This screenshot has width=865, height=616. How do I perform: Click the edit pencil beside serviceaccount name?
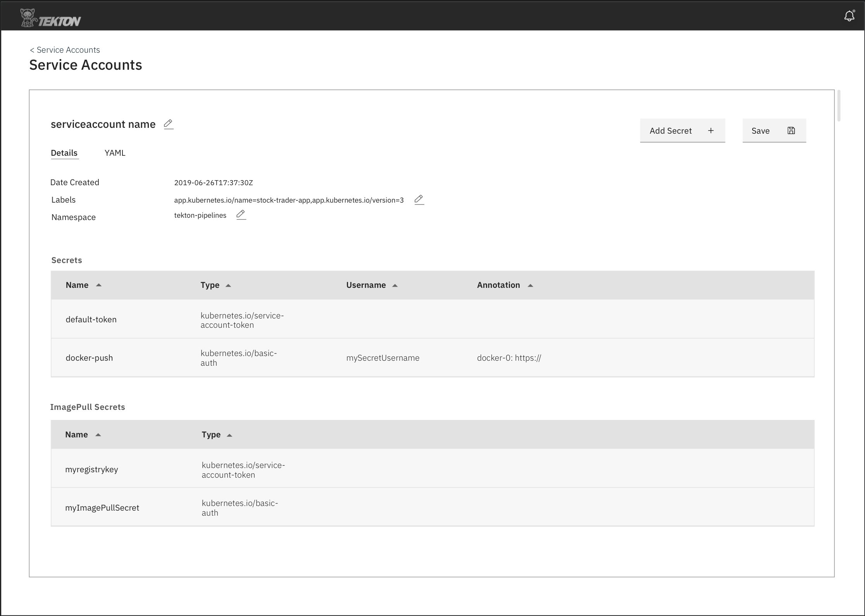click(x=168, y=124)
